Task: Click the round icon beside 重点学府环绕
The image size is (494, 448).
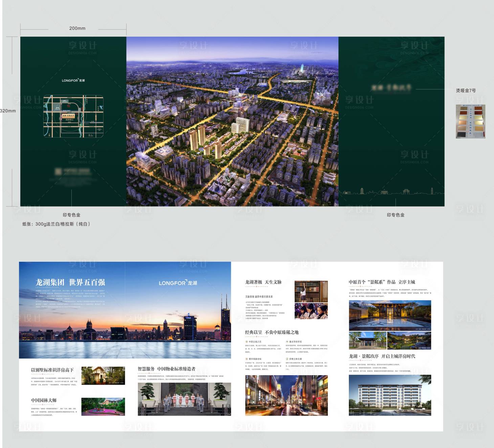Action: click(x=287, y=342)
